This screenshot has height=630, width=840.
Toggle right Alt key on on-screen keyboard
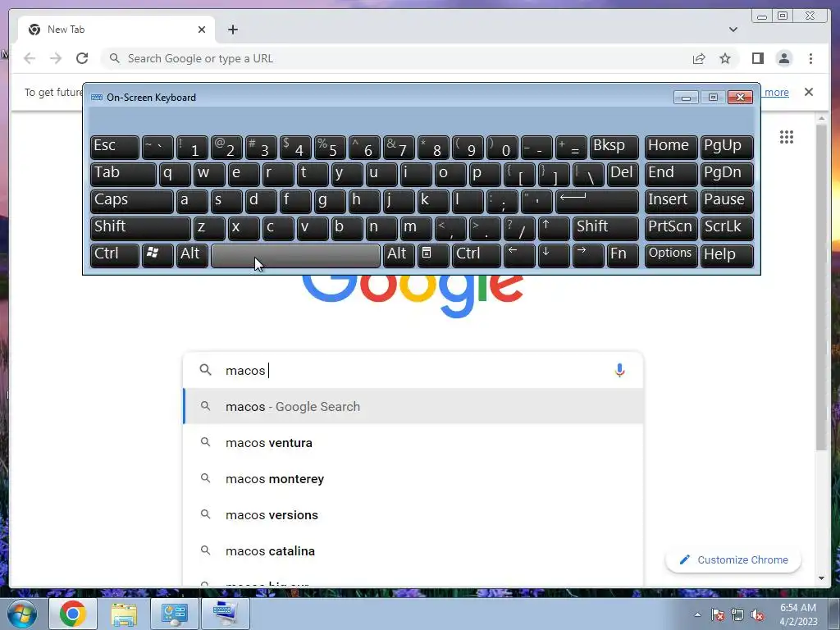coord(399,255)
